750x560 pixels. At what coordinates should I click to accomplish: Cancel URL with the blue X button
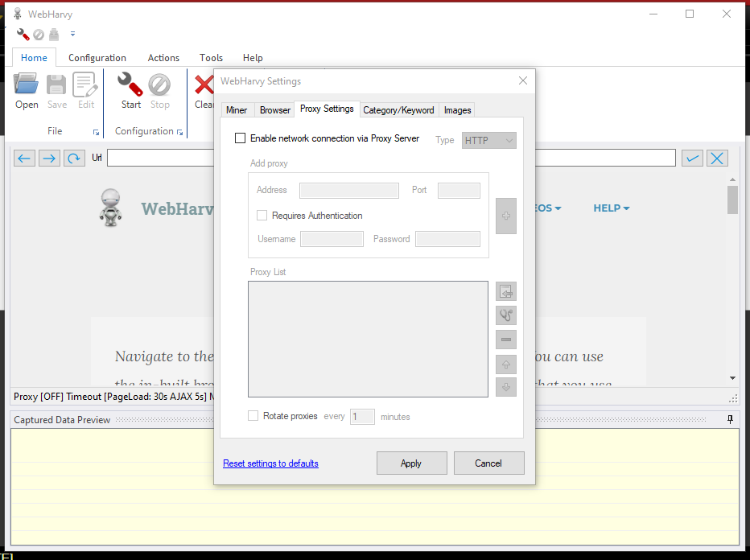pyautogui.click(x=717, y=158)
